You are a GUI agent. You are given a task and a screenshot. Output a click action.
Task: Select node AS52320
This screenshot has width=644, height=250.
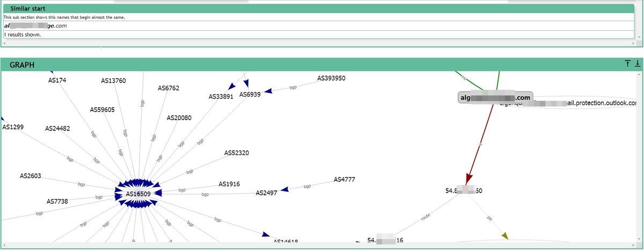coord(236,153)
